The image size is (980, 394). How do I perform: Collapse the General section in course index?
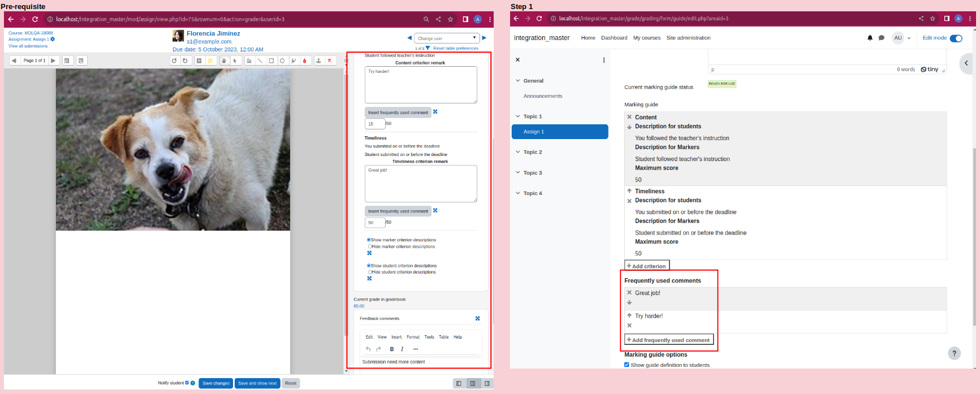tap(517, 81)
